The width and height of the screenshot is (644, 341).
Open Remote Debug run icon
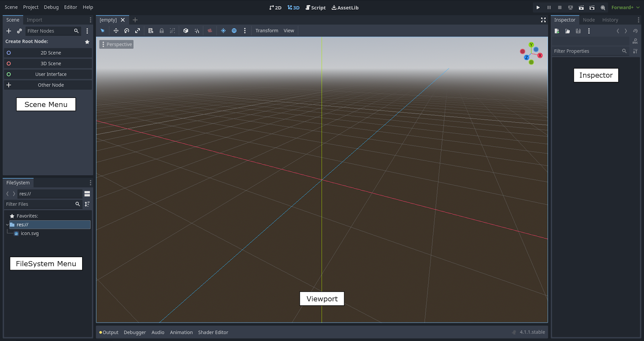tap(570, 8)
